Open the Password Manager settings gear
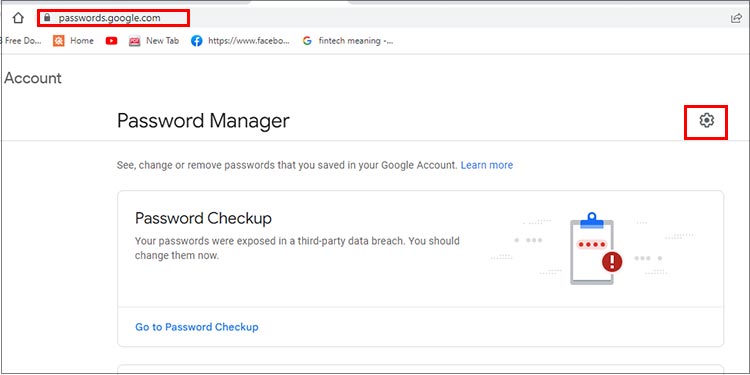 pos(706,120)
